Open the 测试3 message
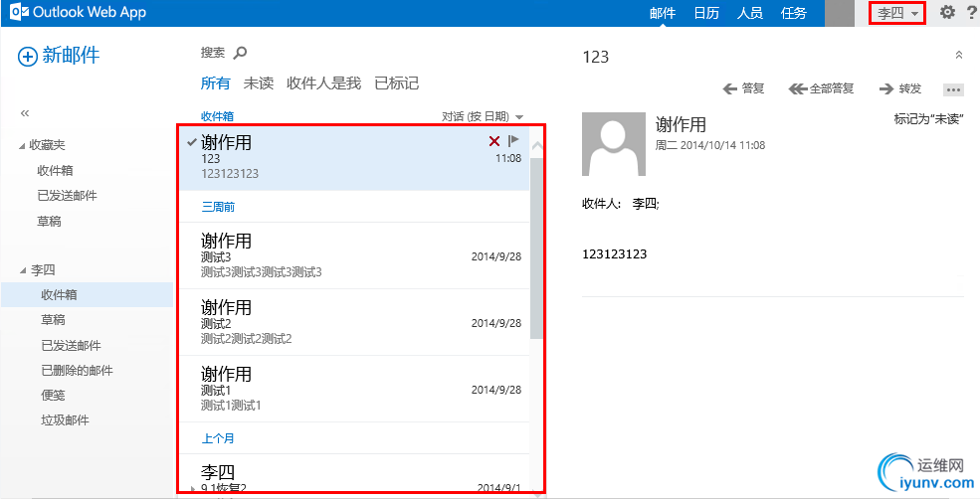The image size is (980, 499). [x=354, y=255]
